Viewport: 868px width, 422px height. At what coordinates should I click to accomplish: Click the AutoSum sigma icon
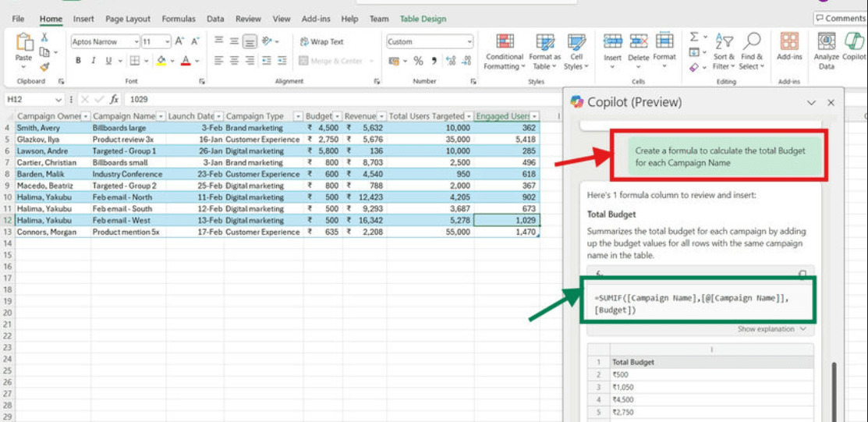coord(694,37)
